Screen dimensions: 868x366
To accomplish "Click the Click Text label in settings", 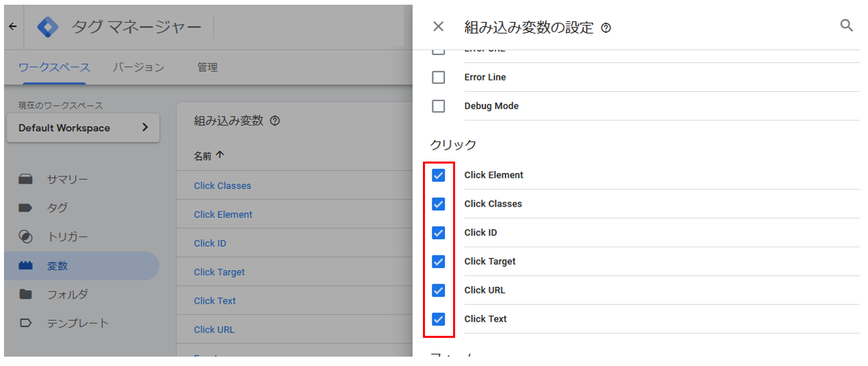I will [485, 319].
